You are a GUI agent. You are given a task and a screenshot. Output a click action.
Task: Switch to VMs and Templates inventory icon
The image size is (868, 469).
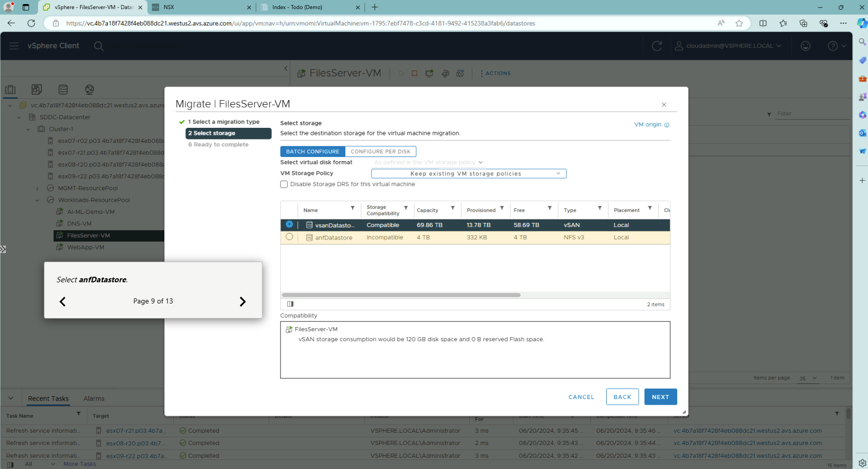coord(37,90)
